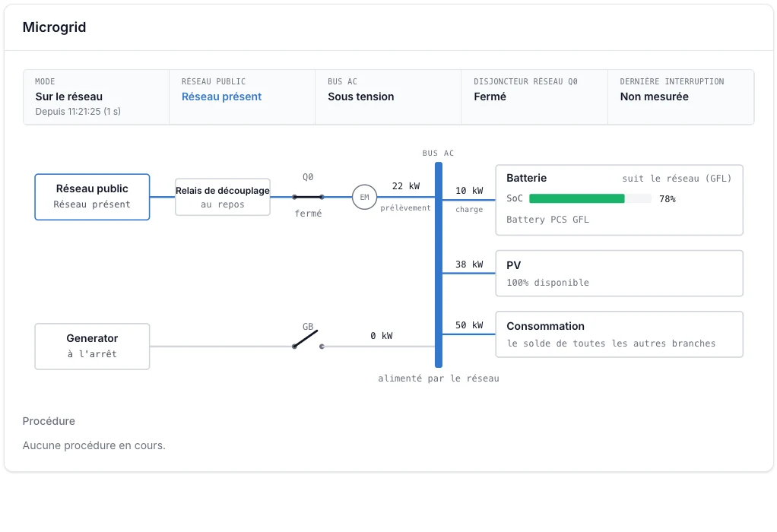Click the 'prélèvement' label under 22 kW
777x532 pixels.
[x=405, y=208]
